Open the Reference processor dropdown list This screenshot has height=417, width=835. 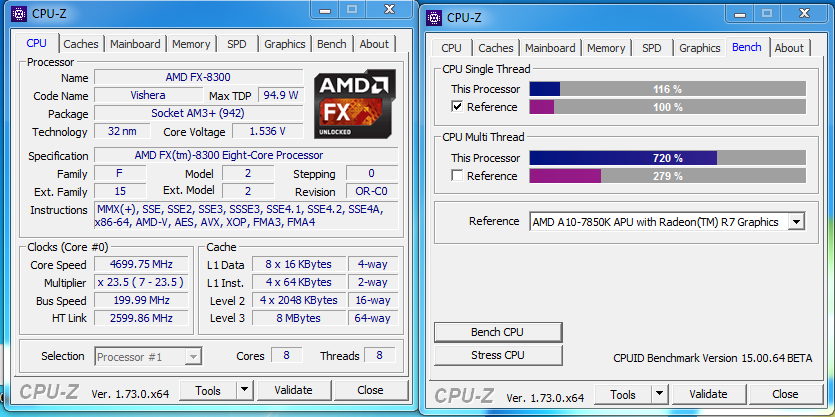point(796,222)
